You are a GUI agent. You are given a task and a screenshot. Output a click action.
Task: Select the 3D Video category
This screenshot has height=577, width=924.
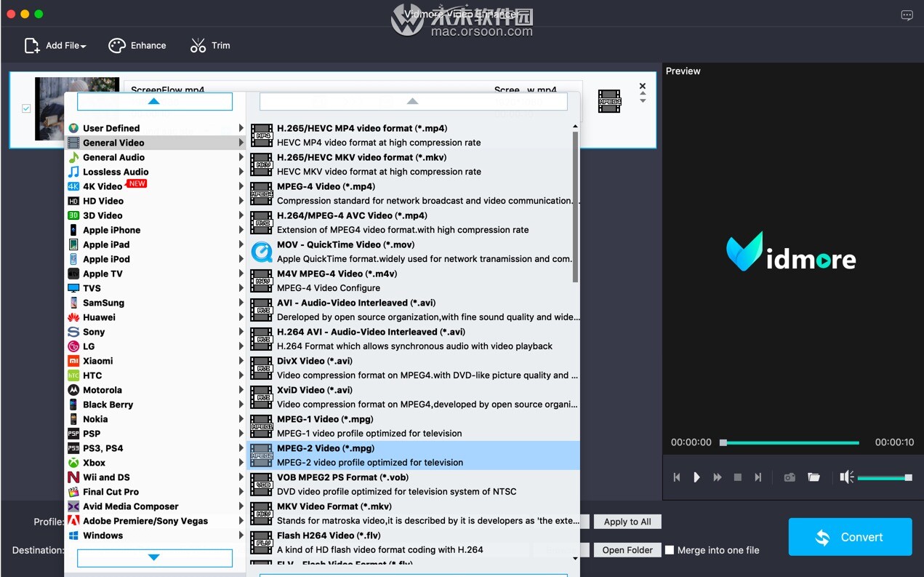[156, 215]
